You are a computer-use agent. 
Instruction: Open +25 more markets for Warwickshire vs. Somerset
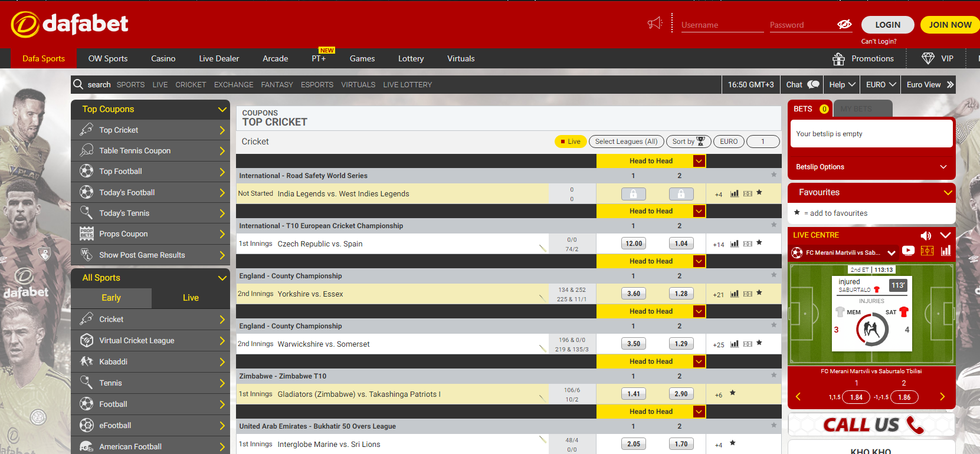point(719,344)
